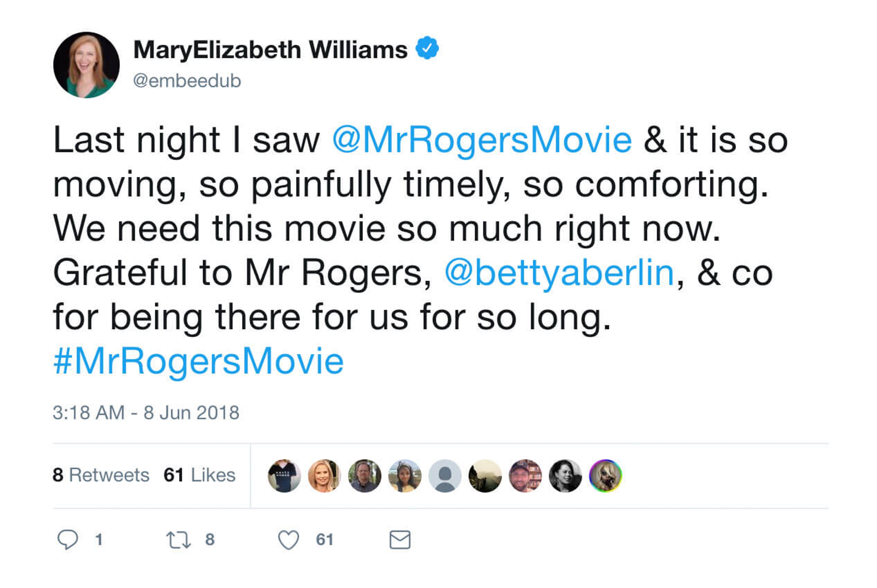Send tweet via the envelope message icon
The image size is (877, 588).
(399, 540)
